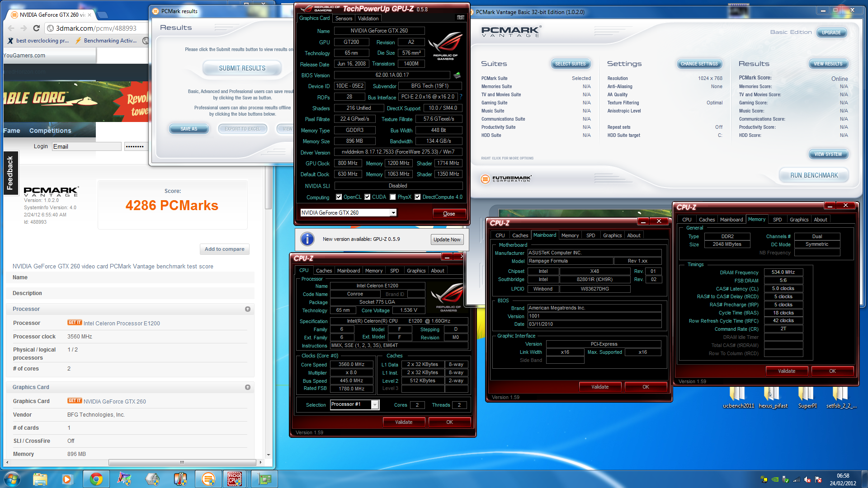Click RUN BENCHMARK in PCMark Vantage
The height and width of the screenshot is (488, 868).
(x=814, y=175)
